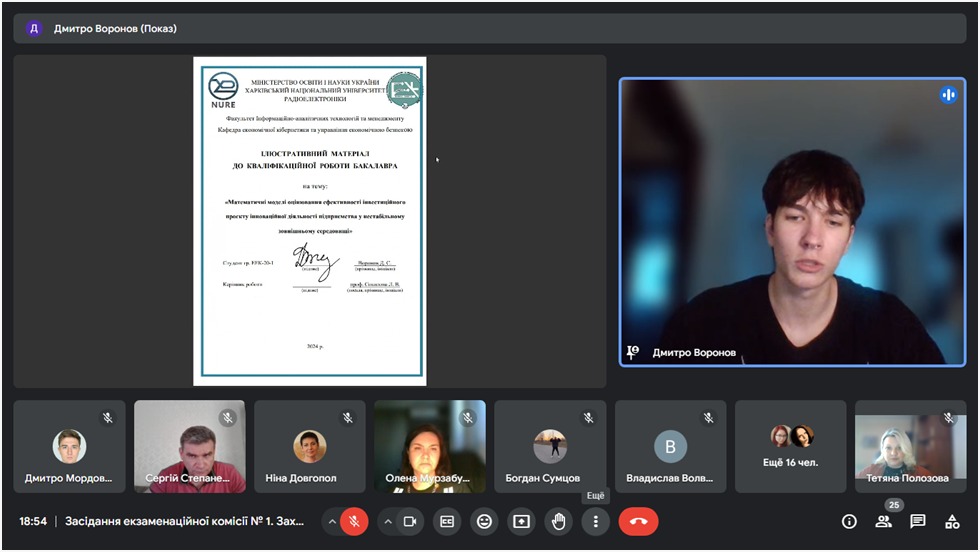Screen dimensions: 980x552
Task: Click the present screen icon
Action: (x=521, y=521)
